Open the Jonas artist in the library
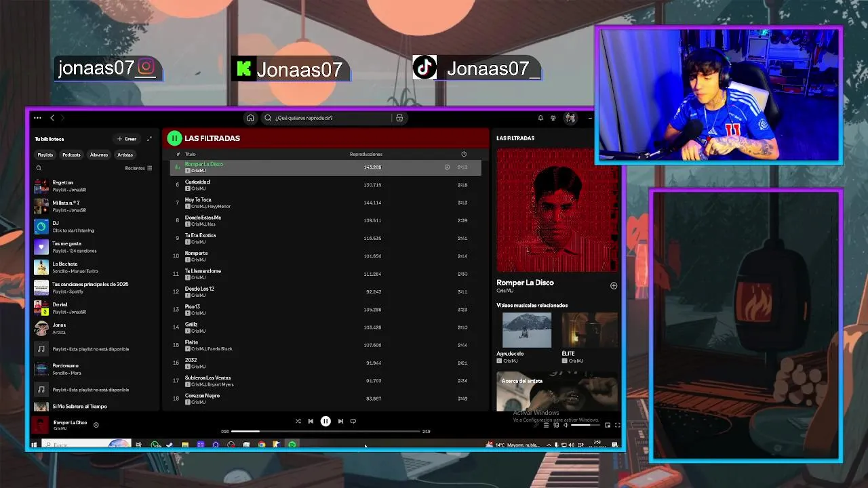The image size is (868, 488). (x=95, y=328)
